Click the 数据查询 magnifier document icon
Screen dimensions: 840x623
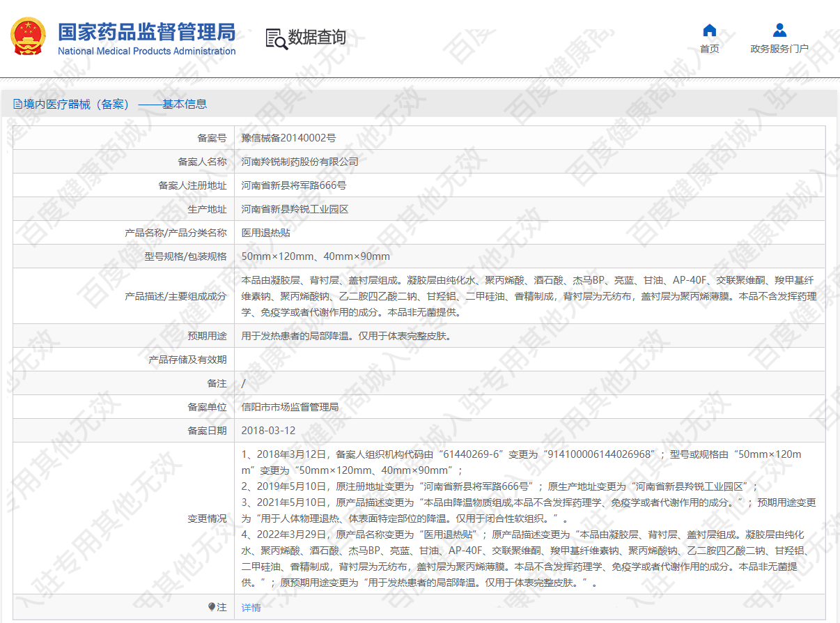tap(276, 38)
